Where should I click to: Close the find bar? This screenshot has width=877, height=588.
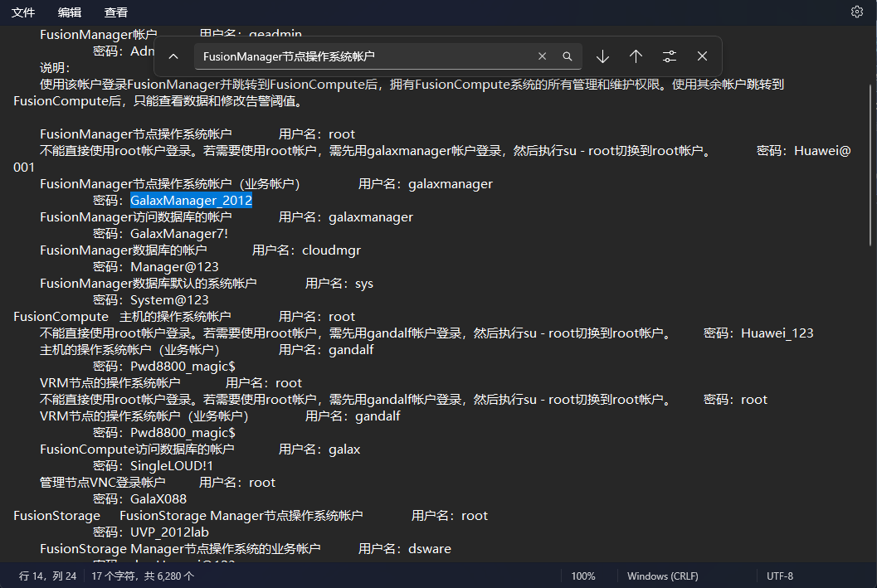[x=702, y=56]
